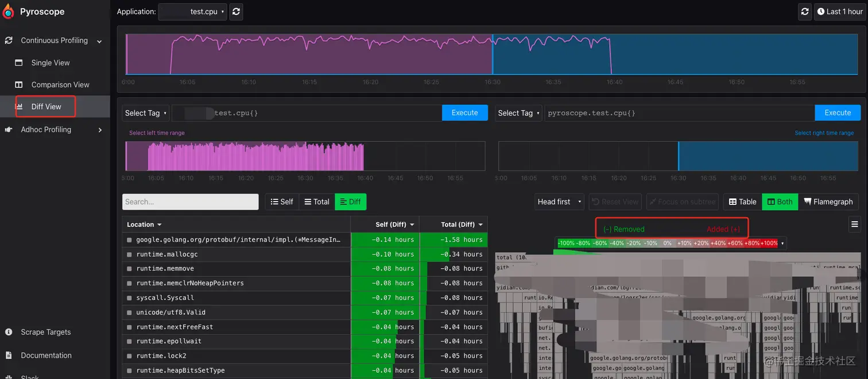The height and width of the screenshot is (379, 868).
Task: Execute the right query
Action: 838,113
